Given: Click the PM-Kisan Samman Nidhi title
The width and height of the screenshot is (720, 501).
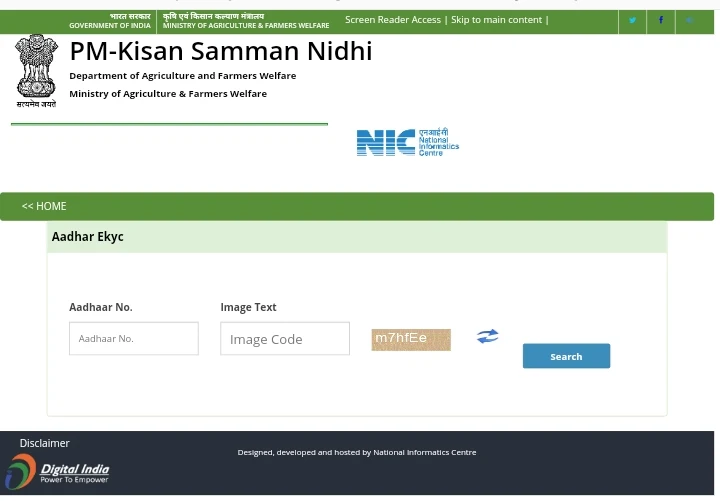Looking at the screenshot, I should point(221,51).
